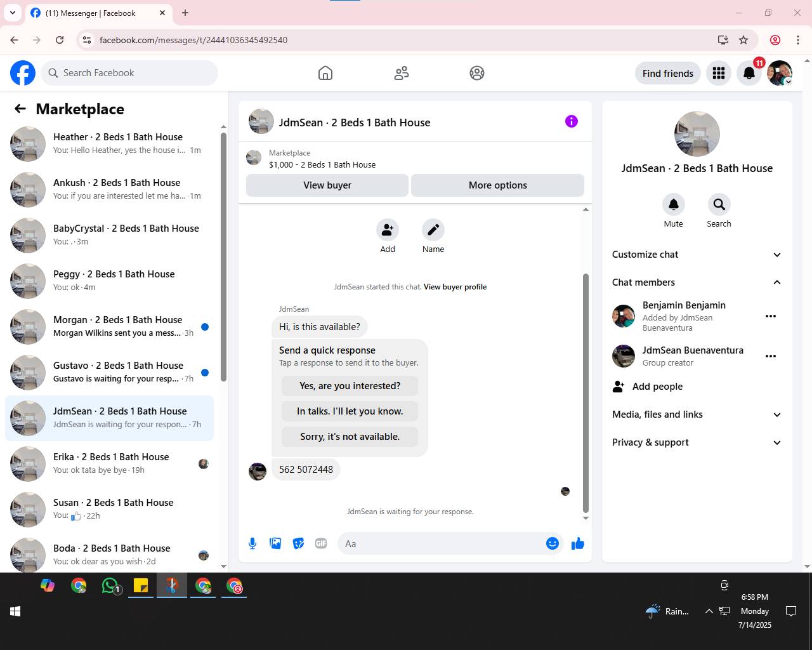Screen dimensions: 812x650
Task: Click the More options button
Action: tap(498, 185)
